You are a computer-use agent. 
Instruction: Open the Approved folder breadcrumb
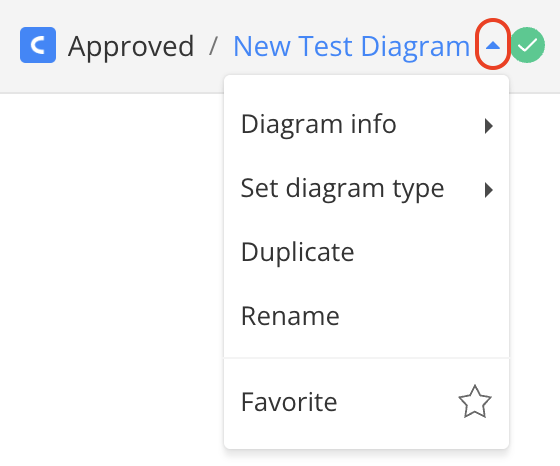[131, 46]
